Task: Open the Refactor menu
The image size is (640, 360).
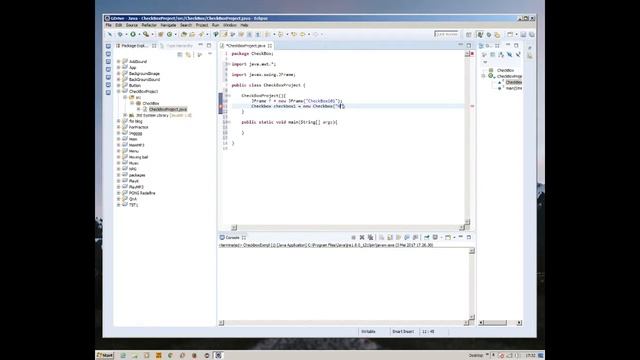Action: (x=149, y=25)
